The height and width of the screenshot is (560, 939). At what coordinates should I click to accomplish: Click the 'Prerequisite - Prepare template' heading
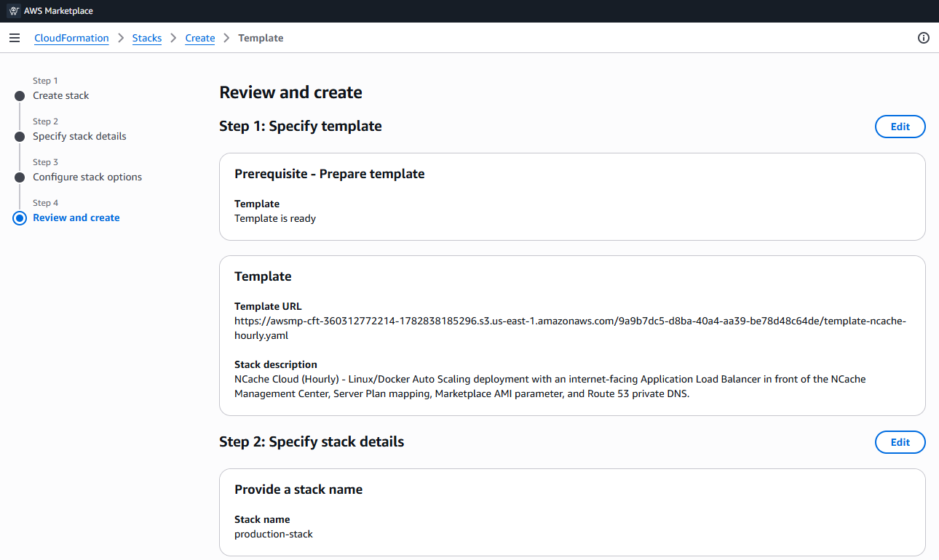point(329,174)
